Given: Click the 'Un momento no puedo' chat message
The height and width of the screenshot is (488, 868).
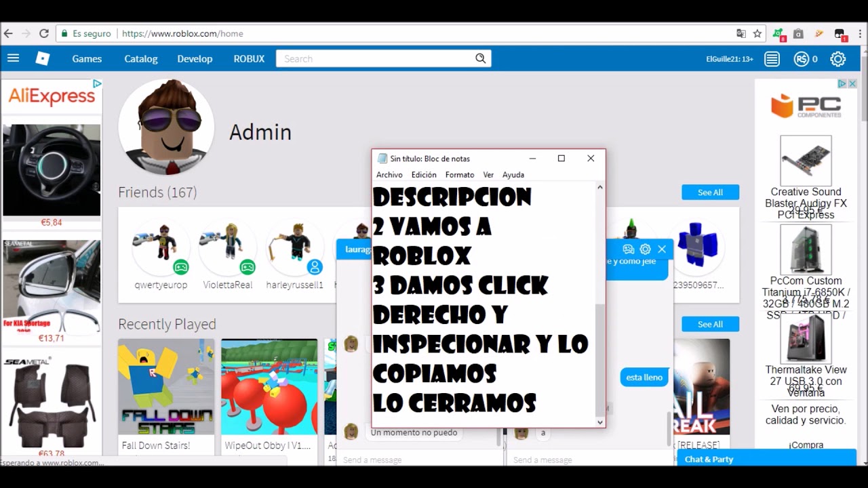Looking at the screenshot, I should (414, 432).
